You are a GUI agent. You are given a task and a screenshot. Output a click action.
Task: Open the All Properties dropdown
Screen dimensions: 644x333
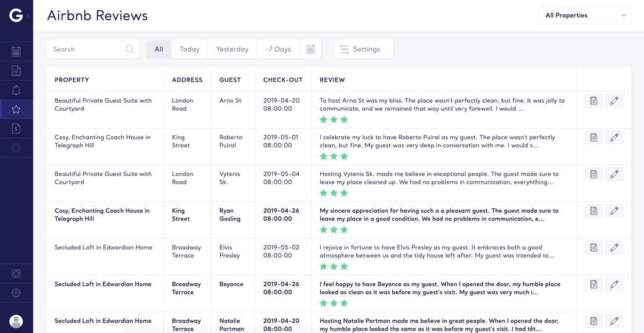pos(585,15)
